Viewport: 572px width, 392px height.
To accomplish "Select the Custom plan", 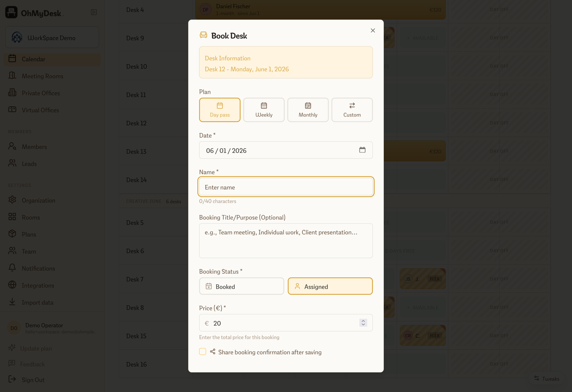I will point(352,110).
